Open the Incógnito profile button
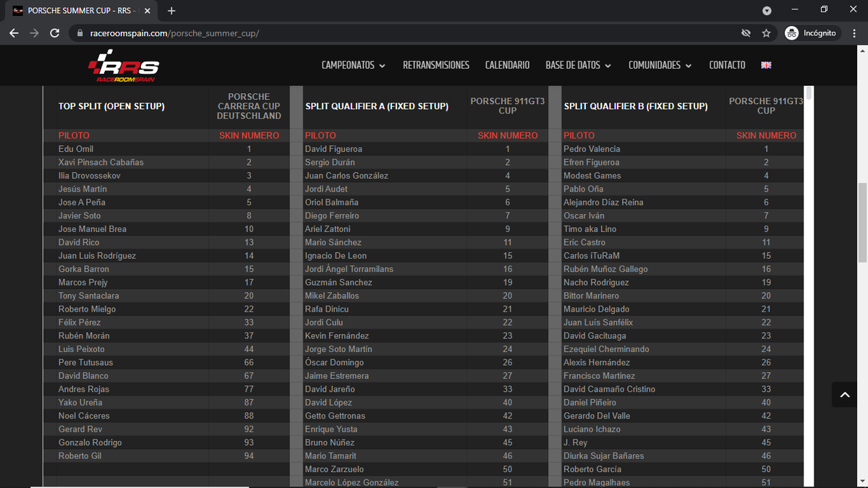 pos(811,33)
